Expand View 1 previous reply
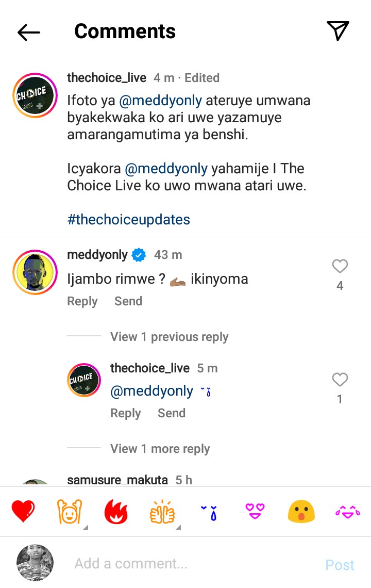This screenshot has height=588, width=371. [x=169, y=337]
